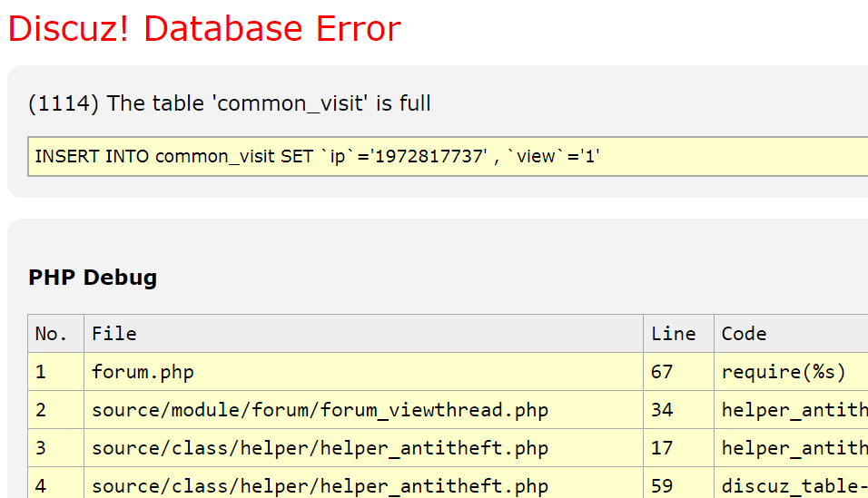The height and width of the screenshot is (498, 868).
Task: Select the row 3 helper_antitheft.php cell
Action: [x=364, y=448]
